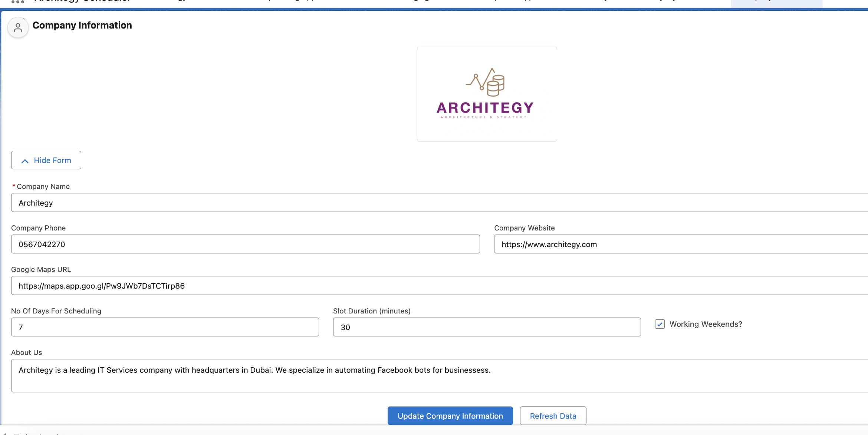
Task: Click the Slot Duration (minutes) label
Action: tap(372, 311)
